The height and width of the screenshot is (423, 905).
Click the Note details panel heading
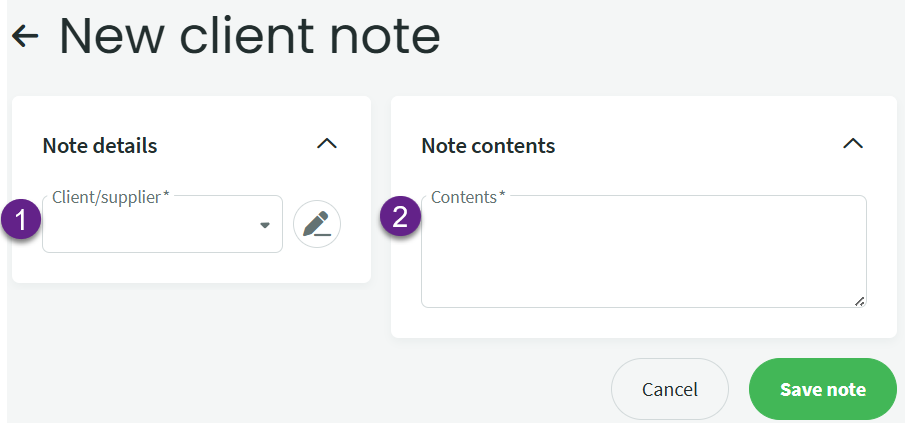click(100, 145)
